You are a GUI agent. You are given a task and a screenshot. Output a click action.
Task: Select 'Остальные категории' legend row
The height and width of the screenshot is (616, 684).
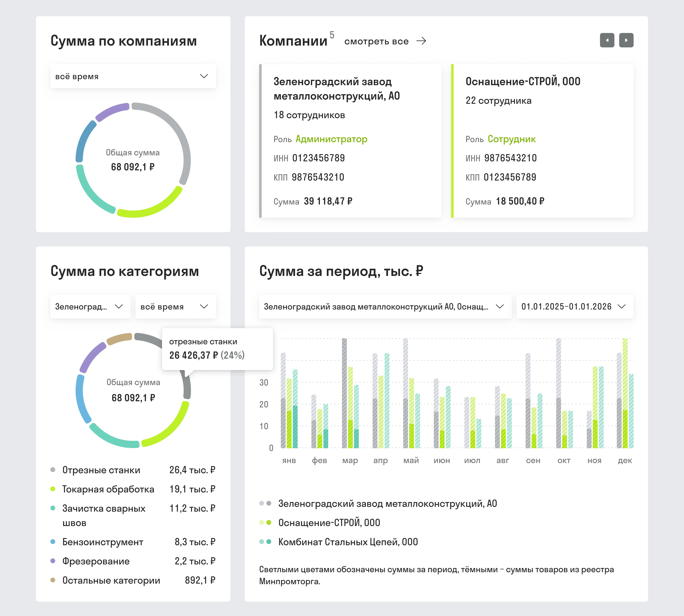pos(133,580)
